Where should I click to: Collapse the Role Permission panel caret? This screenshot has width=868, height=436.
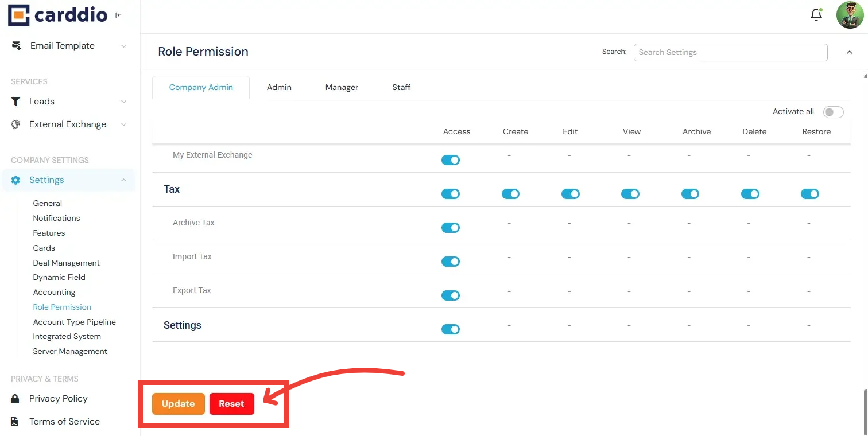850,52
